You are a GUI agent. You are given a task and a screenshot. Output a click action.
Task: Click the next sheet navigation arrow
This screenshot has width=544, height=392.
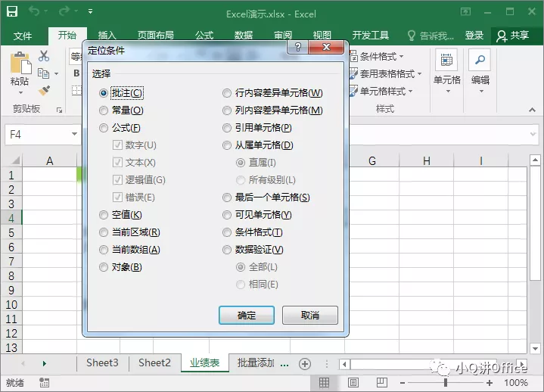pos(44,363)
